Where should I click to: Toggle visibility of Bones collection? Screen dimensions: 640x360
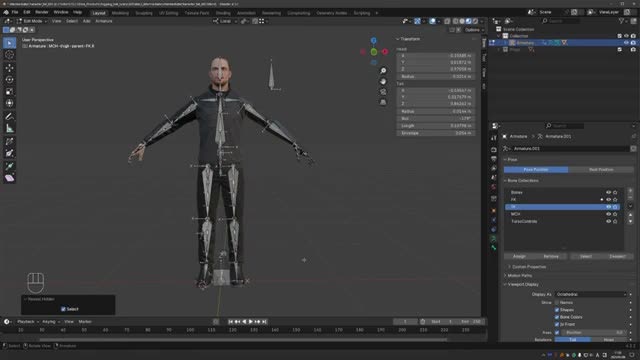608,192
